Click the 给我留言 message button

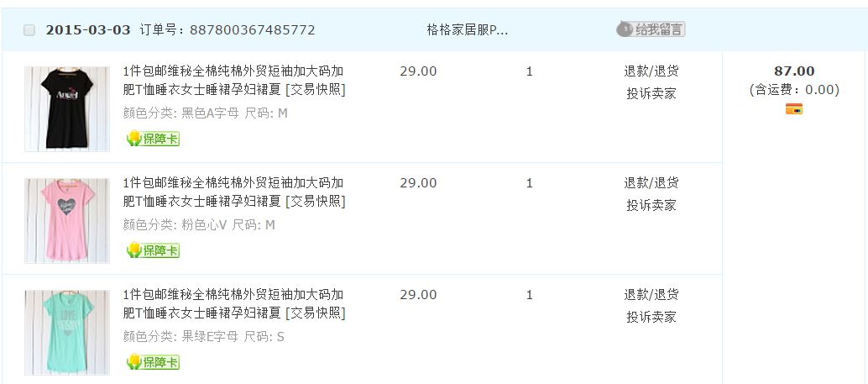(651, 29)
